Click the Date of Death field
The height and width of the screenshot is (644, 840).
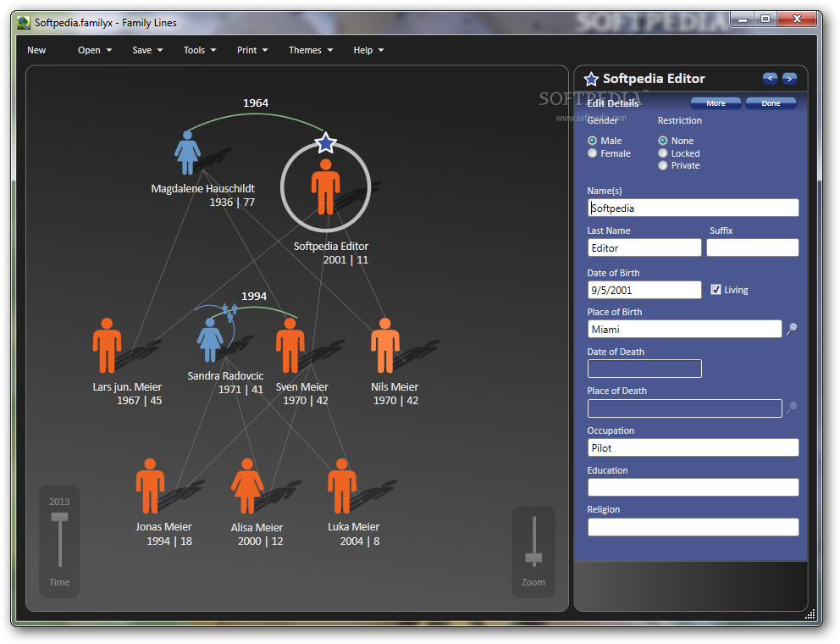[644, 369]
